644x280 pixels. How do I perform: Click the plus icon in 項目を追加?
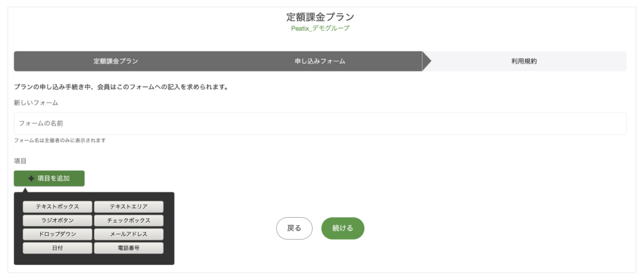click(x=31, y=179)
